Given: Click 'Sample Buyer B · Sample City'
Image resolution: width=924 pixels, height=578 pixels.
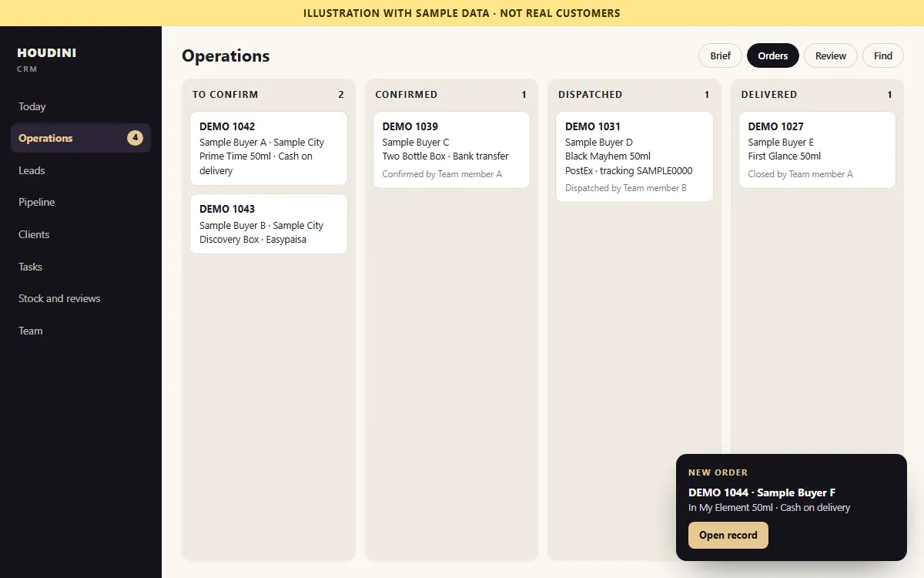Looking at the screenshot, I should pos(261,226).
